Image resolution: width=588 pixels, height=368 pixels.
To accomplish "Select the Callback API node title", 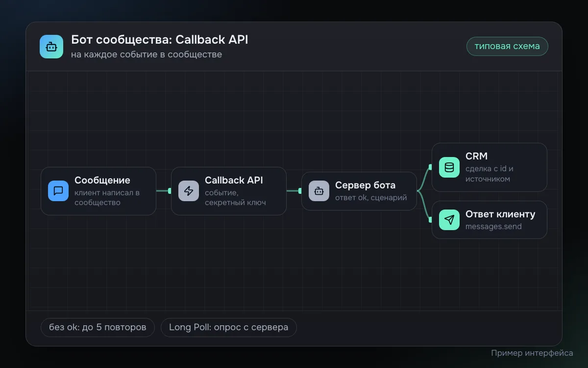I will click(234, 180).
